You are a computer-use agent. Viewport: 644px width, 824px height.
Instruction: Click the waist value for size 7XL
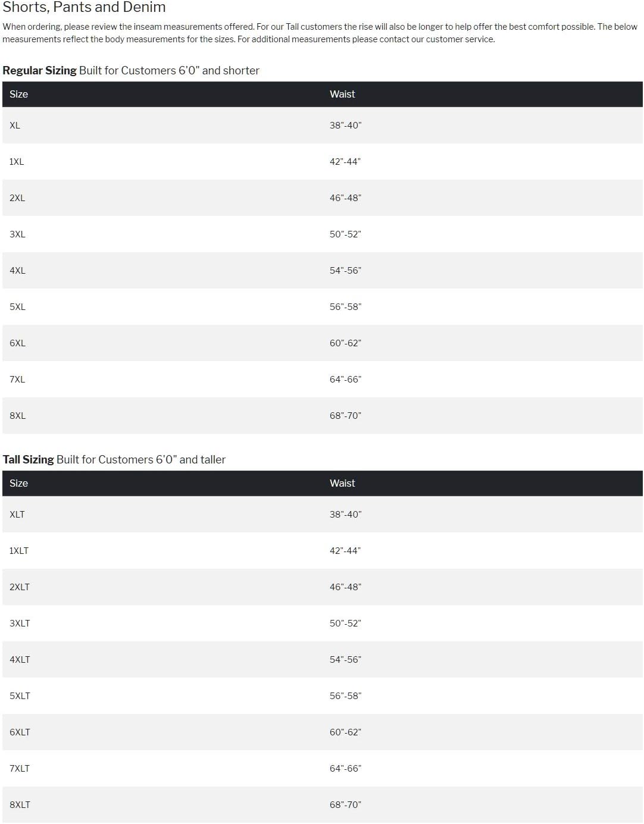click(x=345, y=380)
